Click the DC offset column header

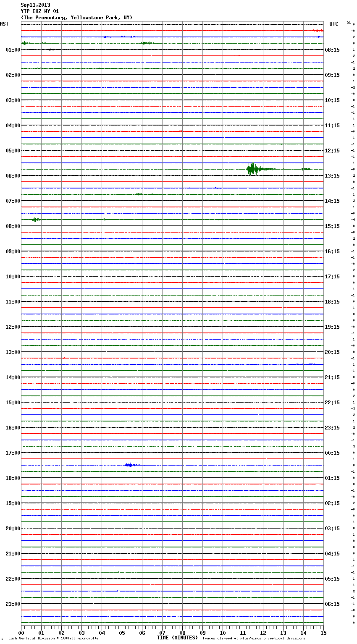(349, 23)
